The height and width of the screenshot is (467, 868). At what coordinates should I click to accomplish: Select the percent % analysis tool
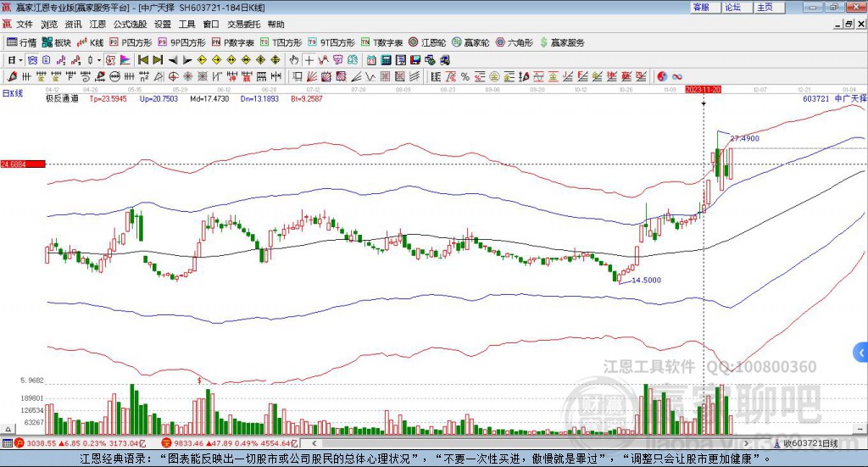coord(465,77)
